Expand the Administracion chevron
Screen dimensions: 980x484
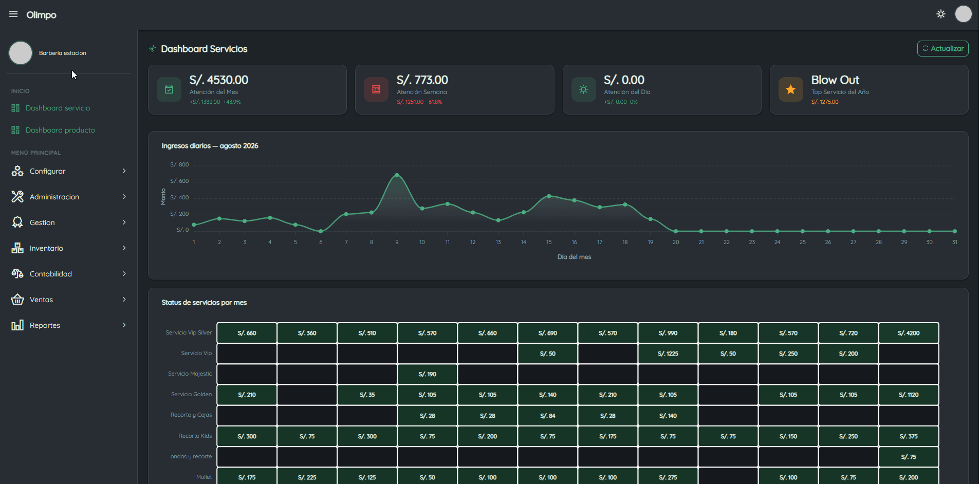(x=124, y=197)
